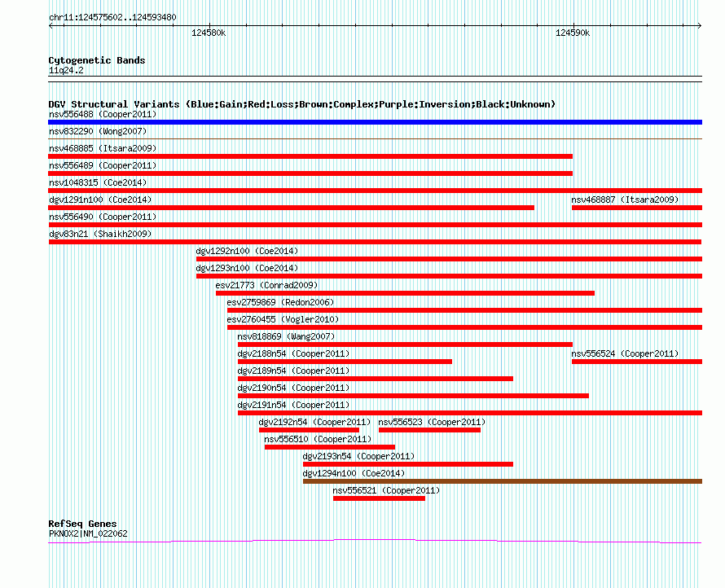This screenshot has width=725, height=588.
Task: Click the dgv2191n54 (Cooper2011) label
Action: pos(293,405)
